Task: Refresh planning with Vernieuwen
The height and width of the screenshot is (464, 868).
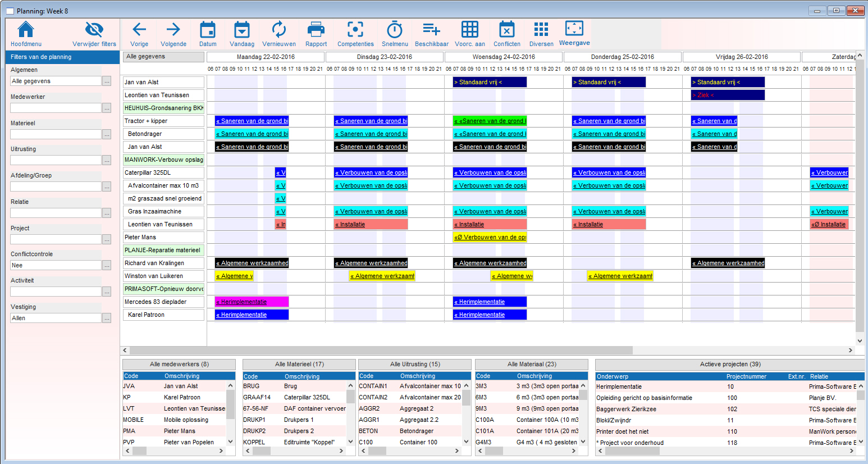Action: click(x=279, y=30)
